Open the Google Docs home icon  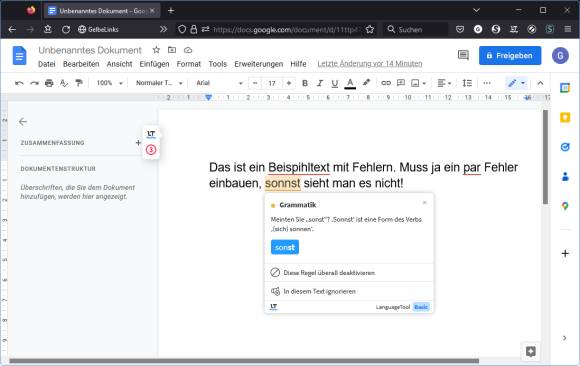[20, 56]
